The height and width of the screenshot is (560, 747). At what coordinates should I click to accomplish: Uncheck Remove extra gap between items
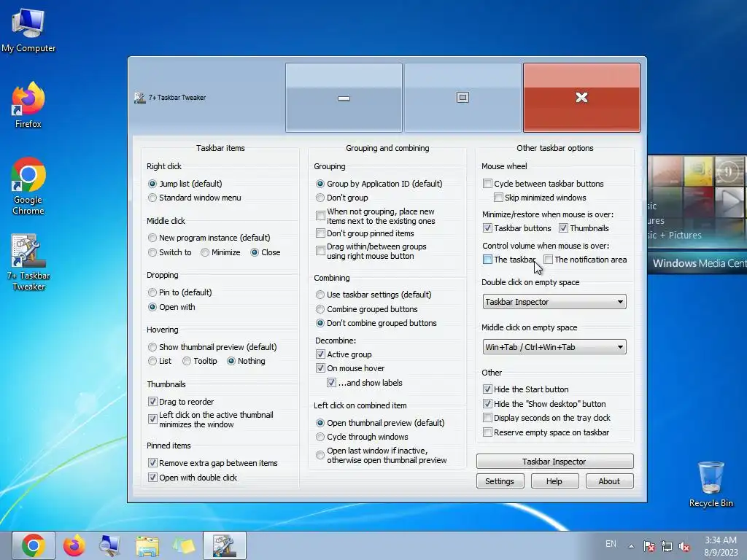tap(212, 463)
